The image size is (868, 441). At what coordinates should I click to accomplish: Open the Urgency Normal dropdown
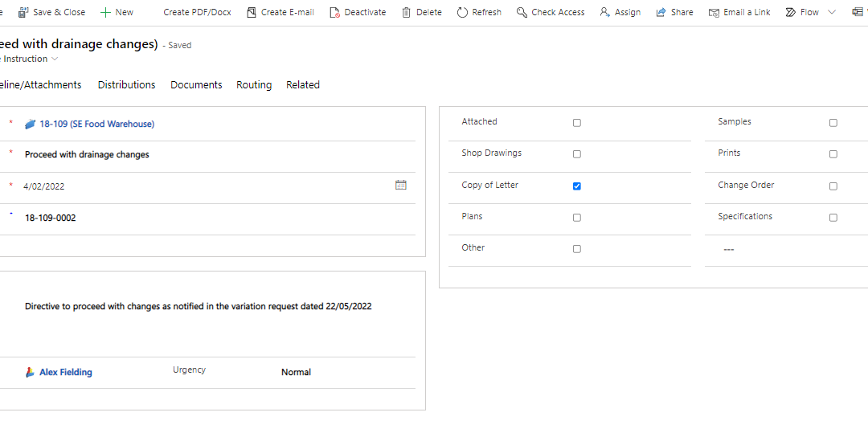point(296,372)
